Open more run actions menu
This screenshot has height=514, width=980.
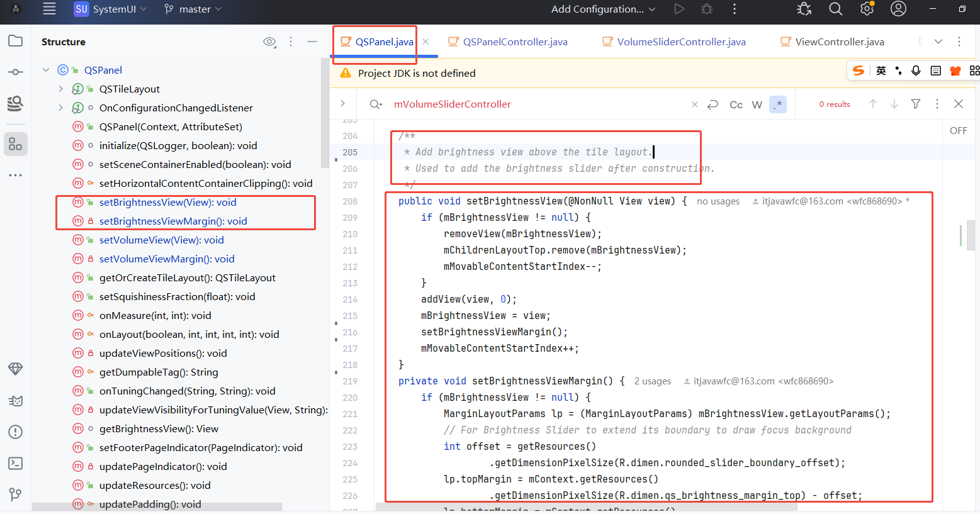(734, 9)
